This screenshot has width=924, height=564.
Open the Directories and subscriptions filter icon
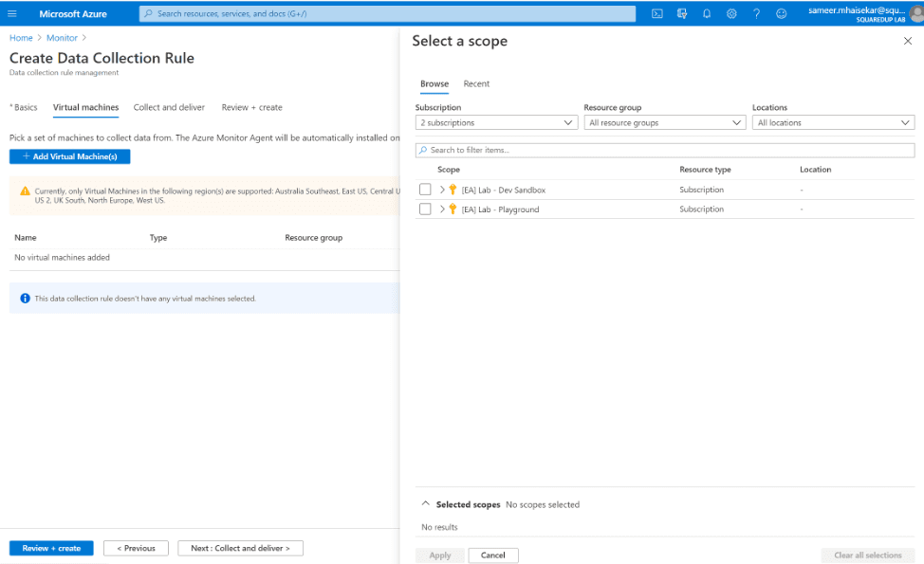[x=682, y=13]
